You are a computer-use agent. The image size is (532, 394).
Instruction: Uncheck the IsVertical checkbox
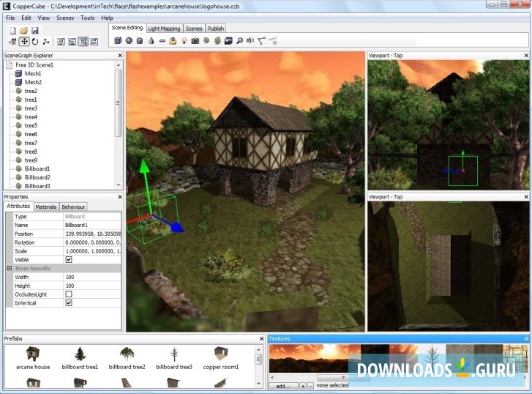(69, 302)
